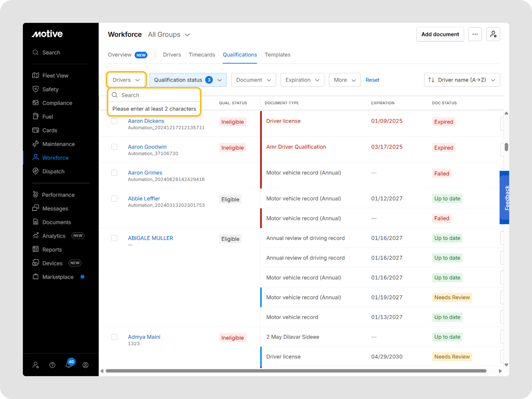532x399 pixels.
Task: Open the help question mark icon
Action: click(52, 365)
